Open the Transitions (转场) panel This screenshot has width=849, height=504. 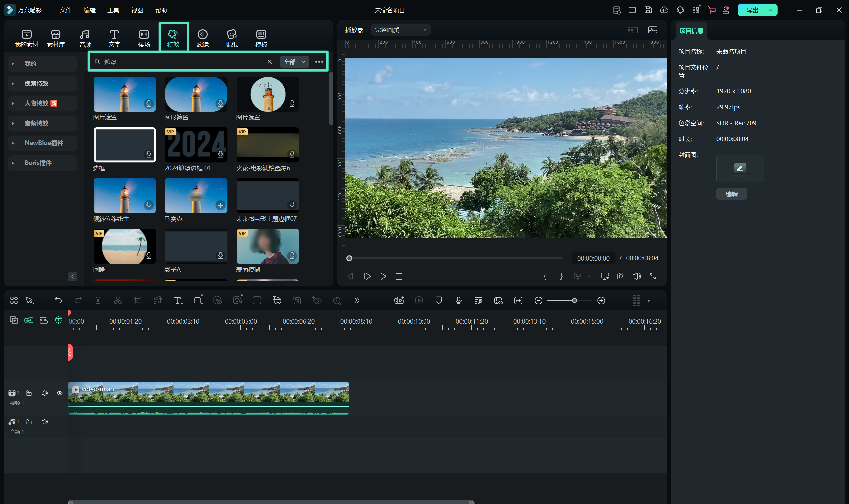[144, 38]
